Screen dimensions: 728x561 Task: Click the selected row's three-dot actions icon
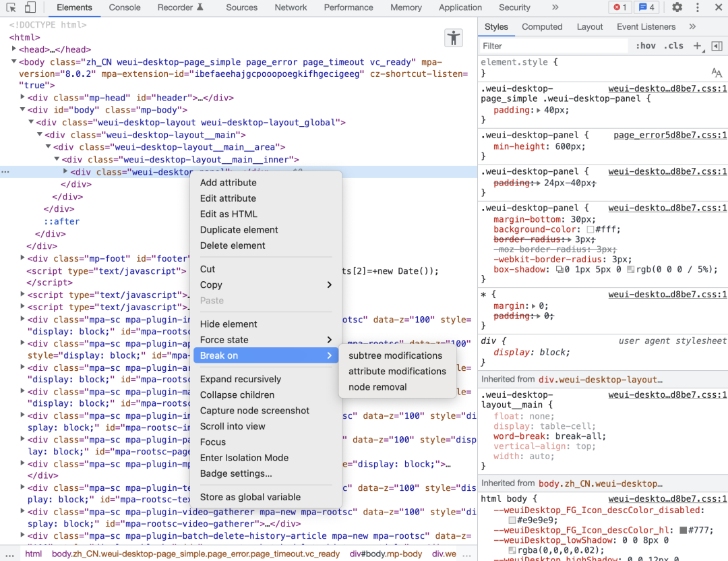pyautogui.click(x=5, y=172)
